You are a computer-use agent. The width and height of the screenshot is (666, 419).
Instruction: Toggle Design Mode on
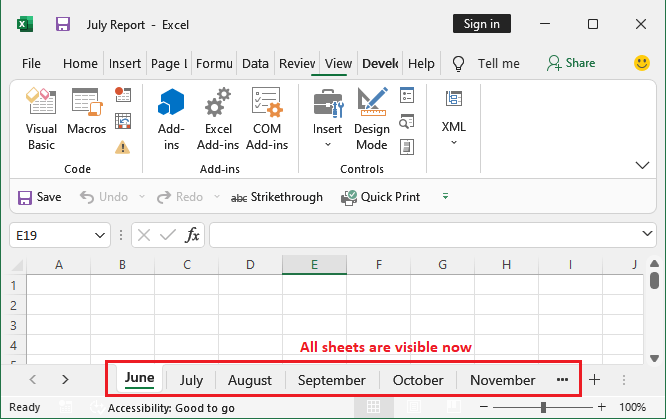click(372, 119)
